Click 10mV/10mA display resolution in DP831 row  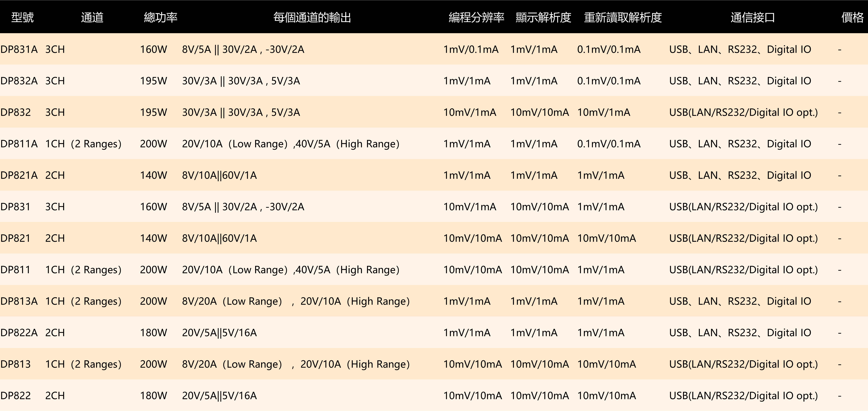pyautogui.click(x=539, y=207)
